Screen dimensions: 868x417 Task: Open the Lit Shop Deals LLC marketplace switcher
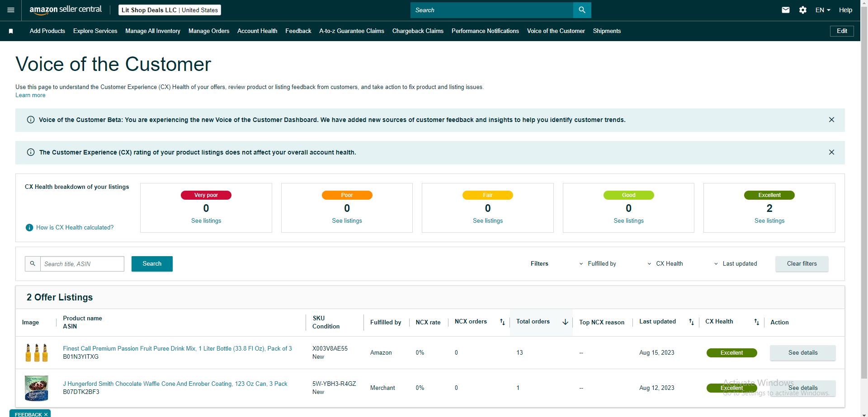click(x=170, y=10)
